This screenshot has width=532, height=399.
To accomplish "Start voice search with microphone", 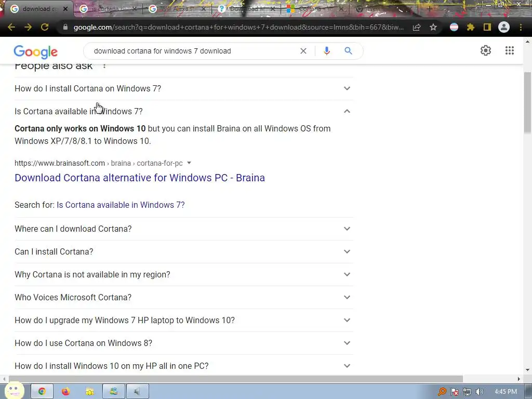I will 326,51.
